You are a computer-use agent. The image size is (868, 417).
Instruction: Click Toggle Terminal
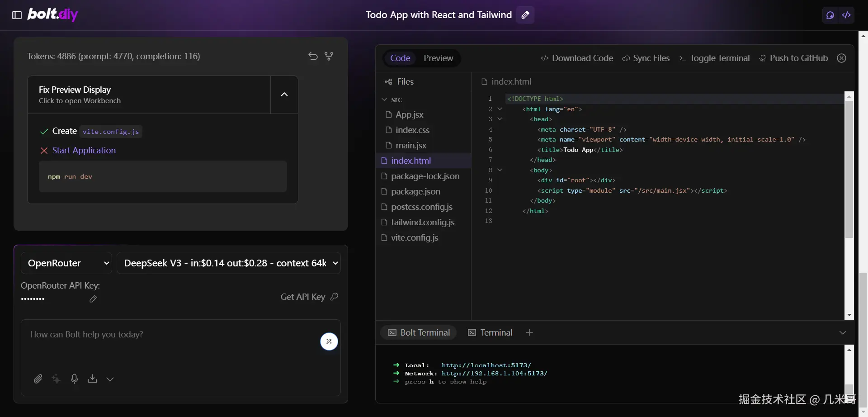714,58
